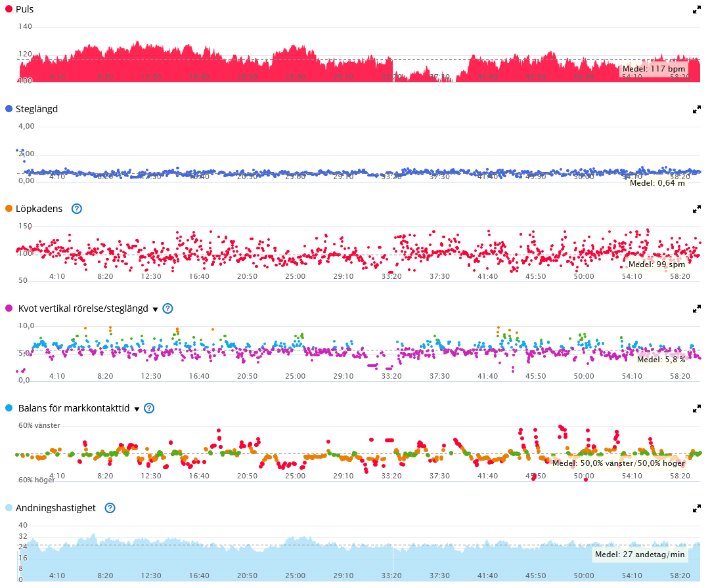Expand the Andningshastighet chart to fullscreen
The width and height of the screenshot is (710, 588).
click(x=696, y=509)
